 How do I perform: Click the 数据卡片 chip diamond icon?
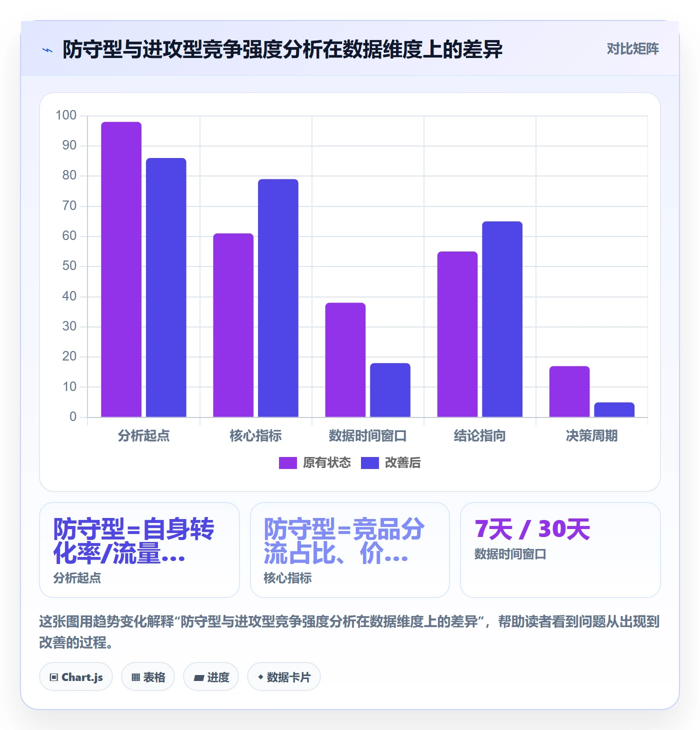click(260, 677)
